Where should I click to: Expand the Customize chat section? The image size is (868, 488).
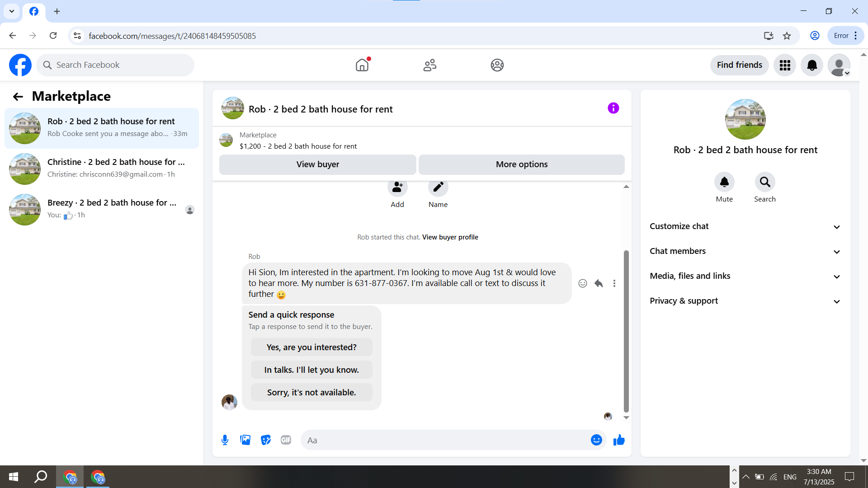745,226
